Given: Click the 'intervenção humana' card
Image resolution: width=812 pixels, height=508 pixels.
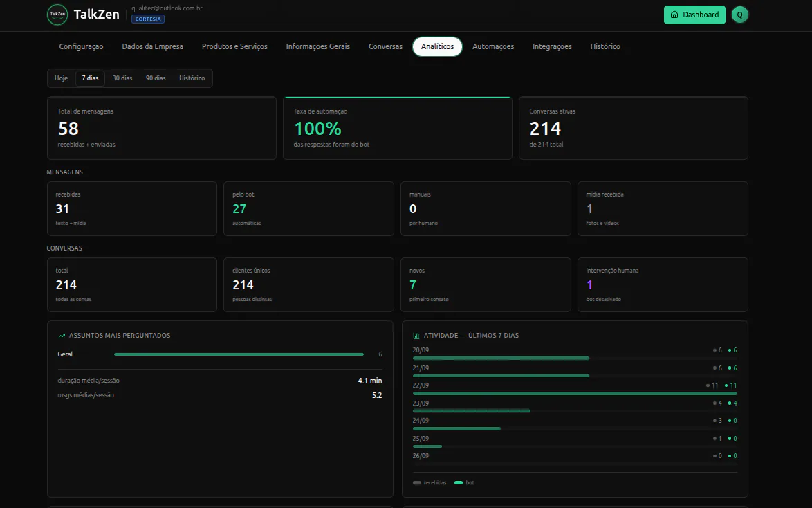Looking at the screenshot, I should pos(663,285).
